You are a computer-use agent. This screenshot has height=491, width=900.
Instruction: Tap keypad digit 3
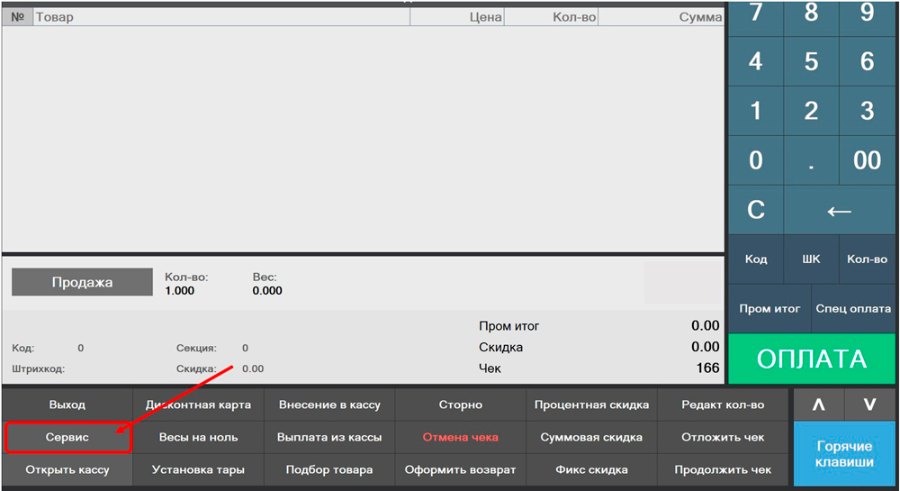click(x=867, y=111)
